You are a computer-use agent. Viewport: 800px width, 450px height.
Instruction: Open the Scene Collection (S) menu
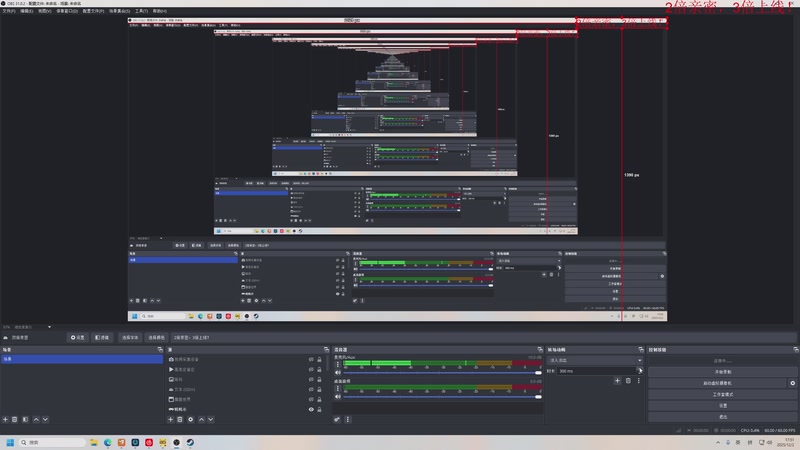click(119, 11)
